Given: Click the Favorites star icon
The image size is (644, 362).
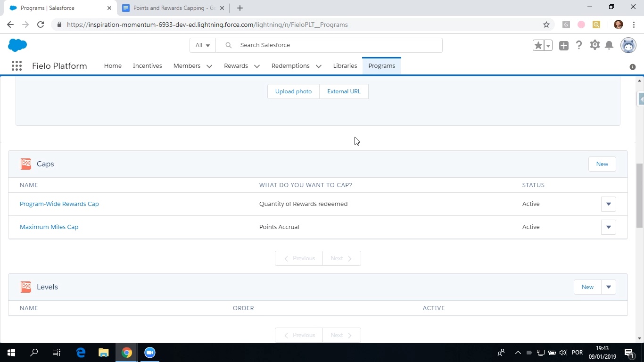Looking at the screenshot, I should coord(538,45).
